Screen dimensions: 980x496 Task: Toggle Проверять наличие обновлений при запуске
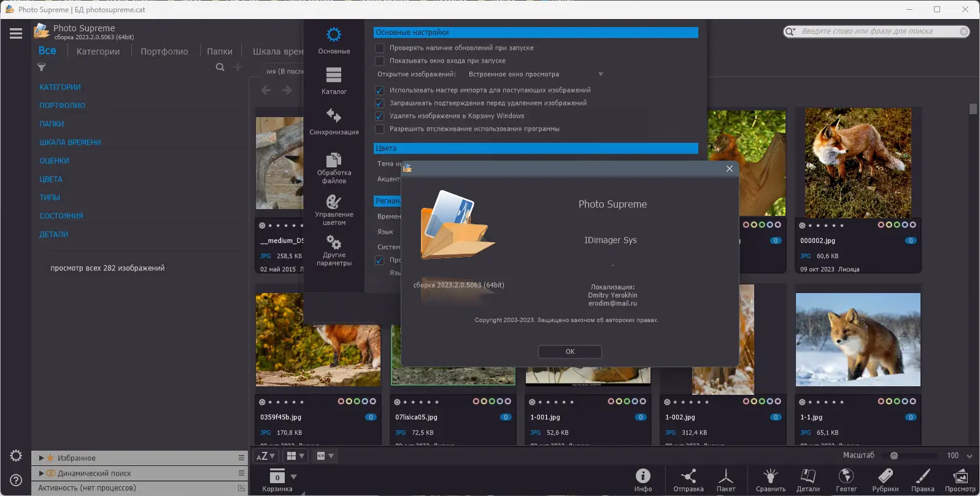point(379,48)
